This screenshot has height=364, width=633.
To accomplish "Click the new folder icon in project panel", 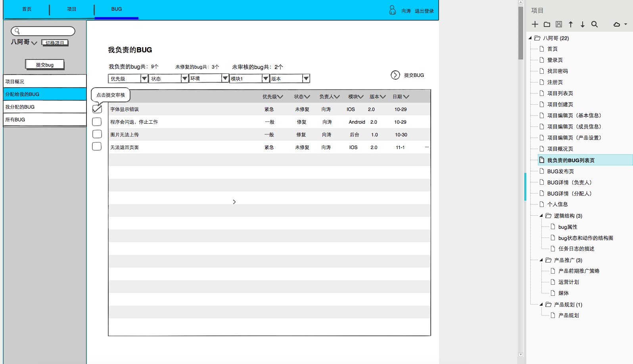I will [547, 24].
